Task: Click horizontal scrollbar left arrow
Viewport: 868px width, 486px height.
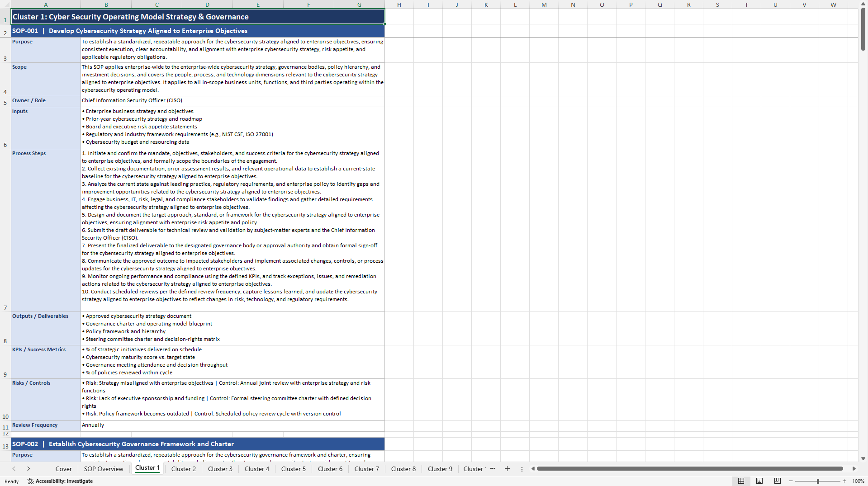Action: (x=533, y=469)
